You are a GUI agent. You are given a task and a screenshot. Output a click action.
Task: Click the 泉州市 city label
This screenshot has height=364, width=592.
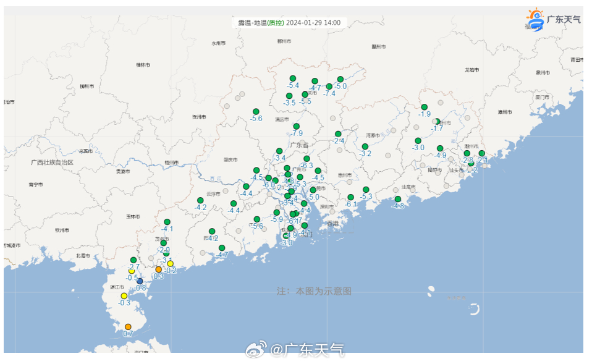543,72
